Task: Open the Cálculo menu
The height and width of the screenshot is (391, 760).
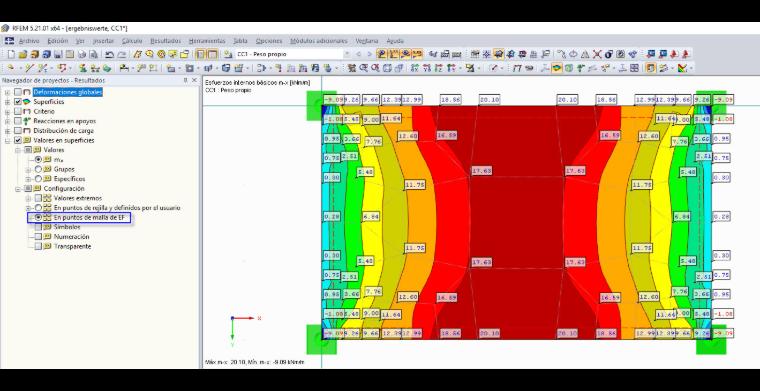Action: [x=132, y=41]
